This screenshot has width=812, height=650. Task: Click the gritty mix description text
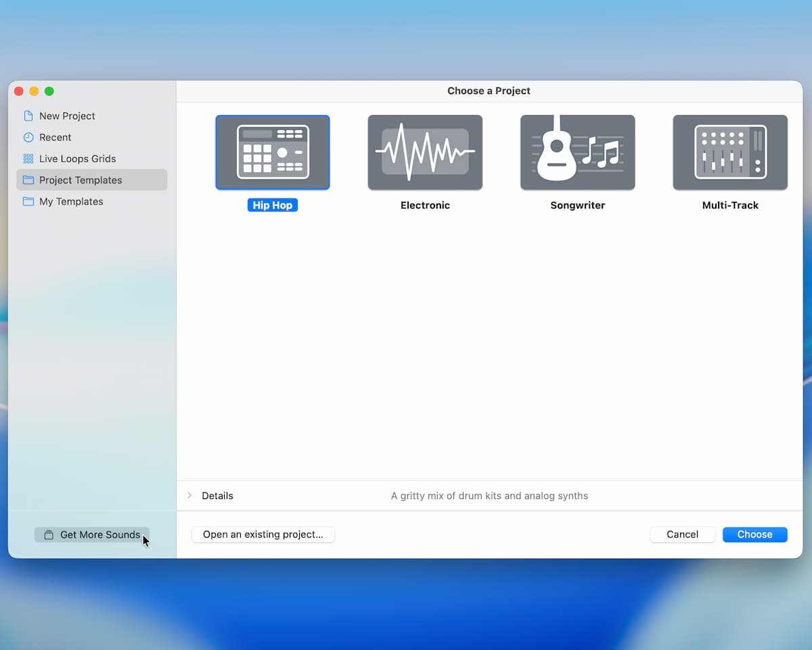(489, 496)
